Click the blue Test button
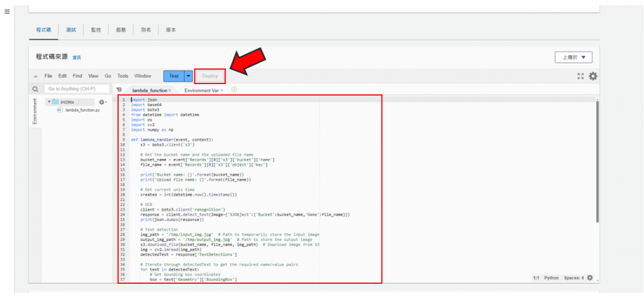The height and width of the screenshot is (297, 644). coord(174,76)
